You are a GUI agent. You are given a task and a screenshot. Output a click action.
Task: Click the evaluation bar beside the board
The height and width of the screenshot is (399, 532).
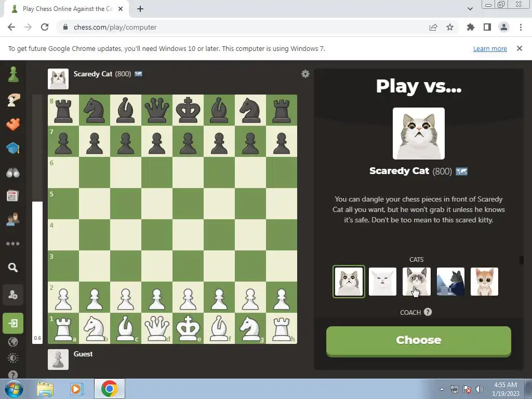click(x=37, y=219)
